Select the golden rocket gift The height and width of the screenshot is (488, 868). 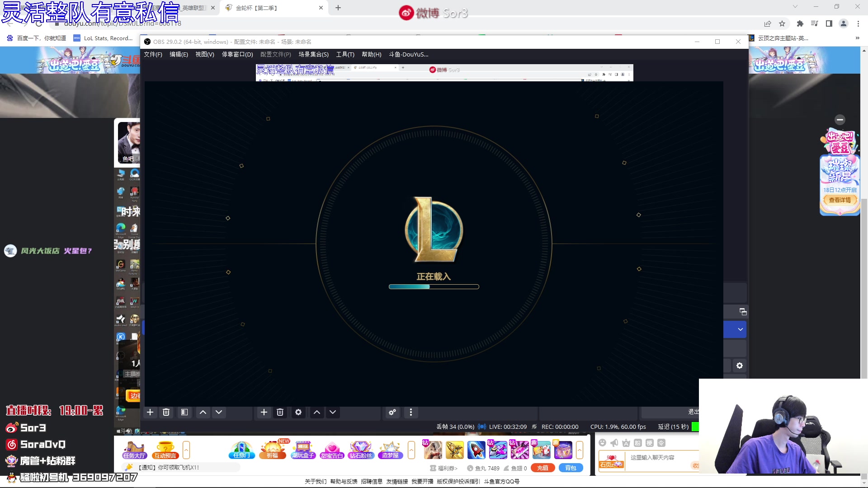point(454,450)
